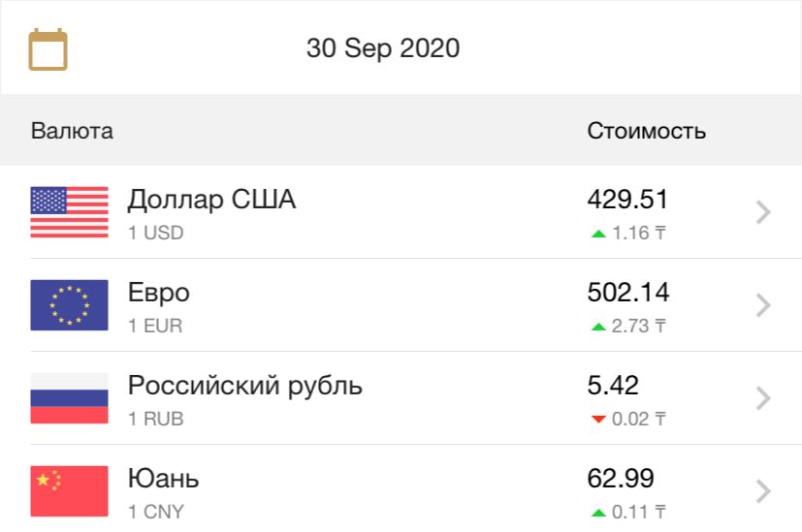Click the green up arrow for EUR
The image size is (802, 532).
pyautogui.click(x=598, y=328)
